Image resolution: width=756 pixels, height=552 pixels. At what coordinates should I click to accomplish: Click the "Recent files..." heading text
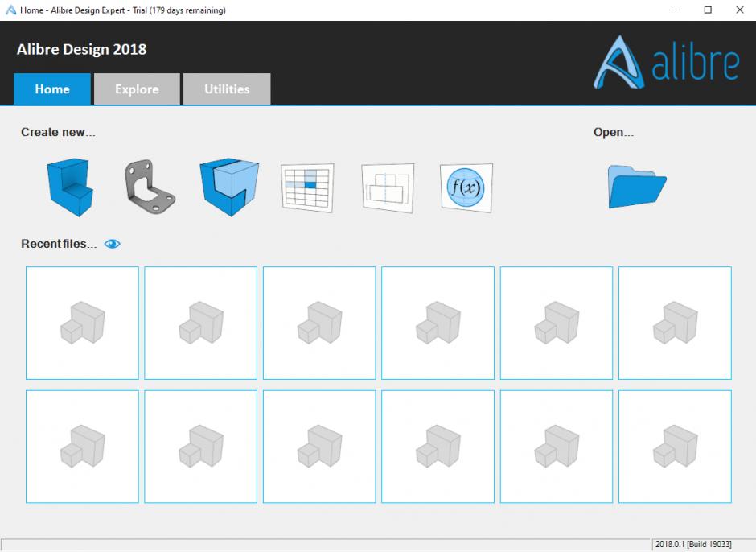(59, 244)
